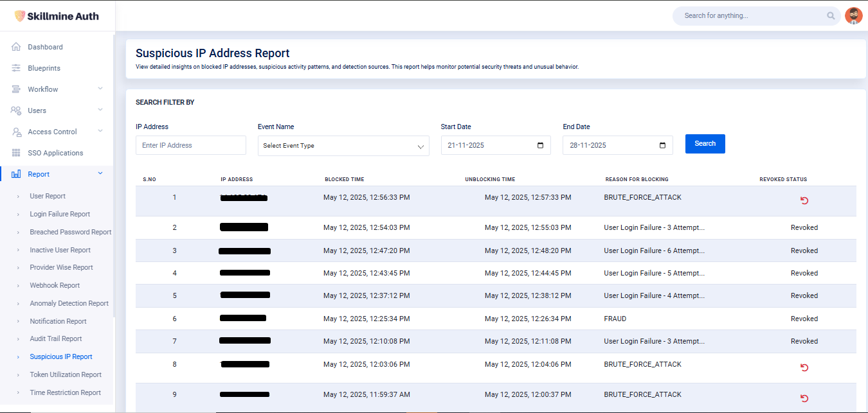
Task: Click revoke icon for row 1
Action: [804, 200]
